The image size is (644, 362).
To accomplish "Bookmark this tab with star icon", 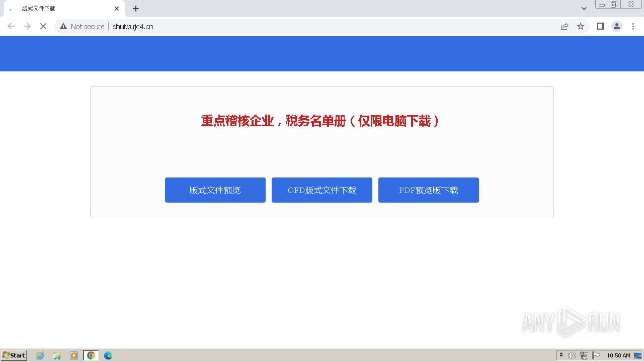I will click(581, 26).
